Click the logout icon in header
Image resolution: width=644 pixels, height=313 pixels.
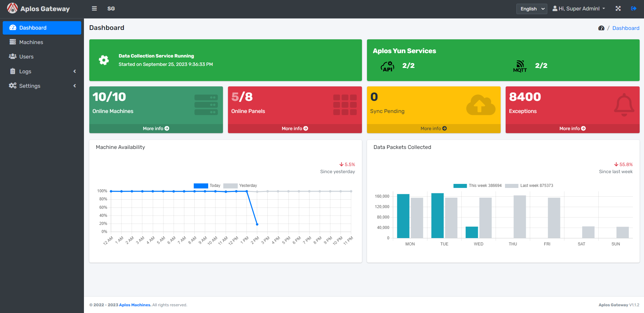click(634, 8)
